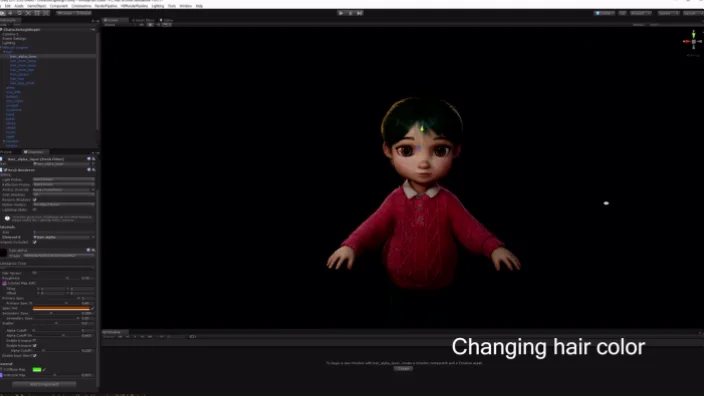This screenshot has width=704, height=397.
Task: Switch to the Project tab
Action: [7, 152]
